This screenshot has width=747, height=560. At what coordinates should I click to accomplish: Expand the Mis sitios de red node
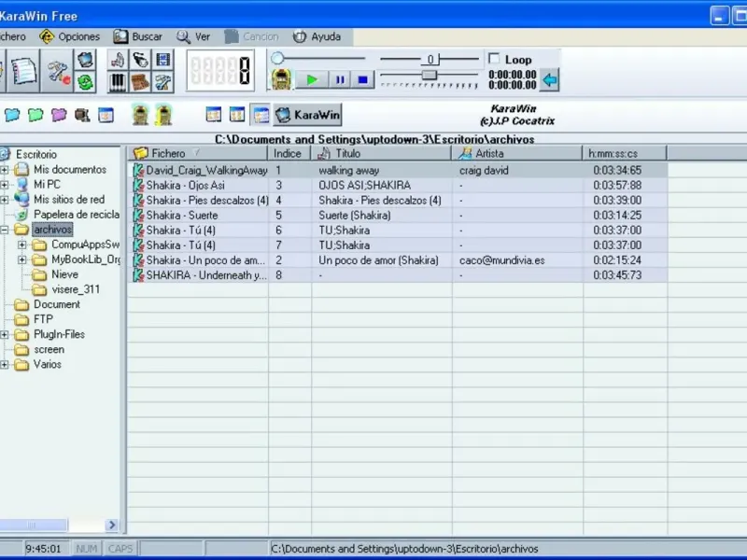5,200
